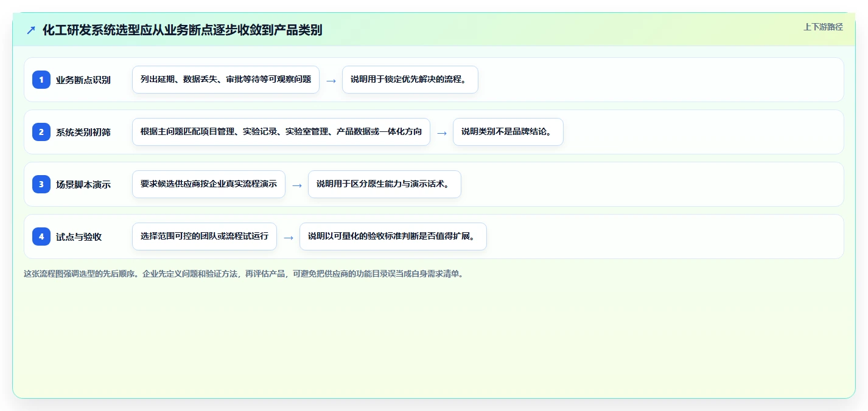Select the 试点与验收 step label
868x411 pixels.
pyautogui.click(x=79, y=237)
